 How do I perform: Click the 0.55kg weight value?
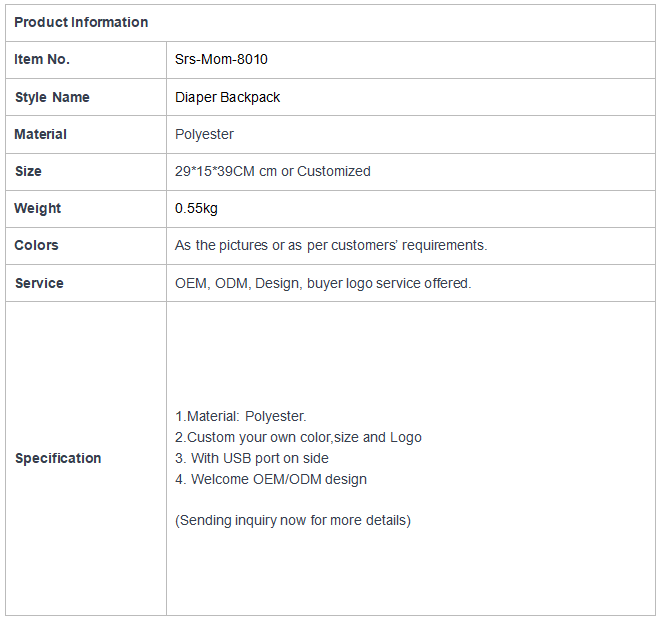pos(196,208)
